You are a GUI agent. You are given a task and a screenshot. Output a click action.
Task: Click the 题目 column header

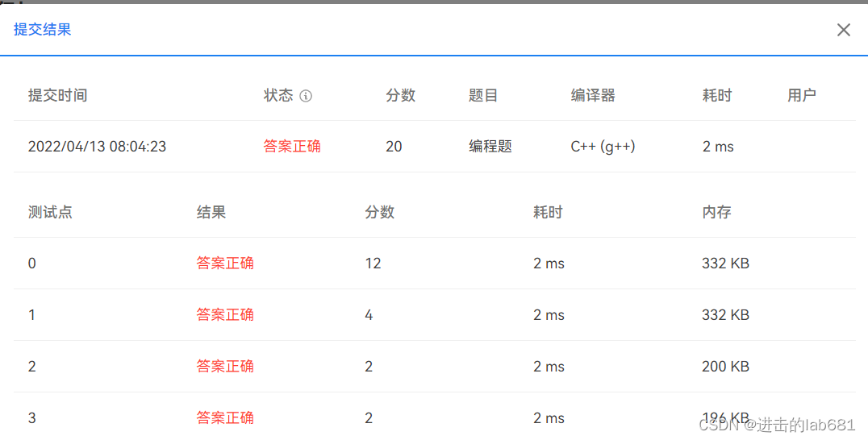482,96
